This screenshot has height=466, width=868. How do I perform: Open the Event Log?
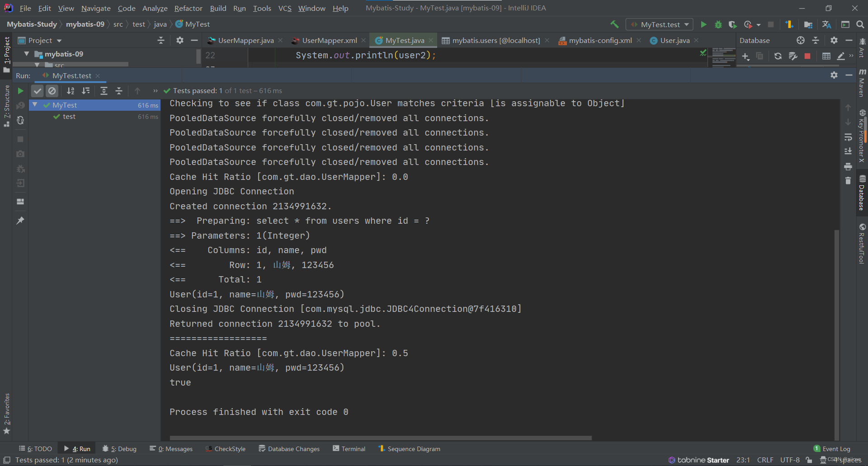pos(832,449)
